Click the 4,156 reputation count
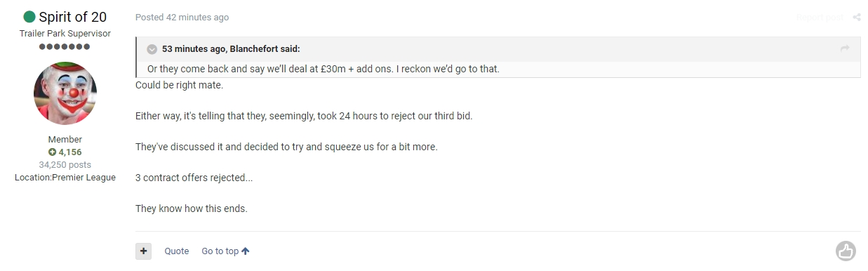Image resolution: width=868 pixels, height=271 pixels. tap(70, 152)
